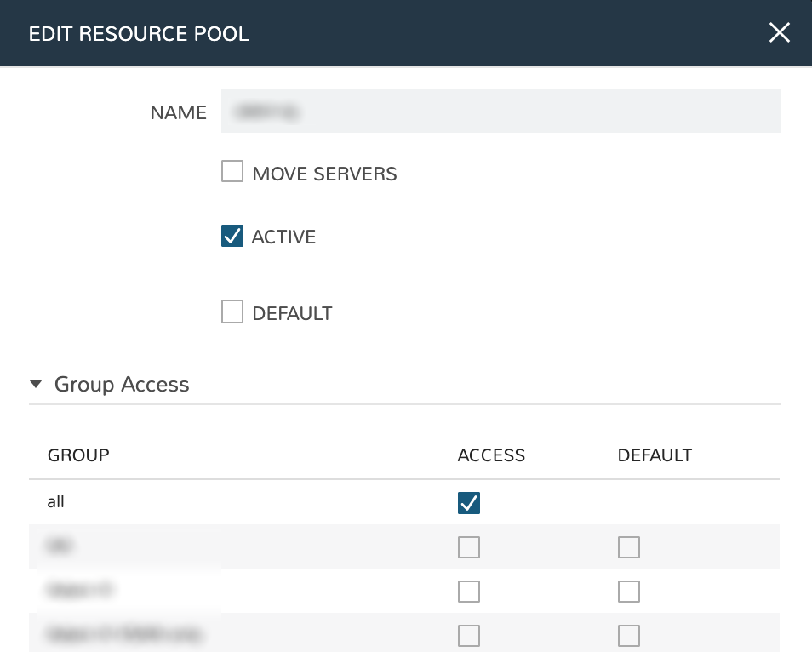
Task: Close the Edit Resource Pool dialog
Action: point(779,33)
